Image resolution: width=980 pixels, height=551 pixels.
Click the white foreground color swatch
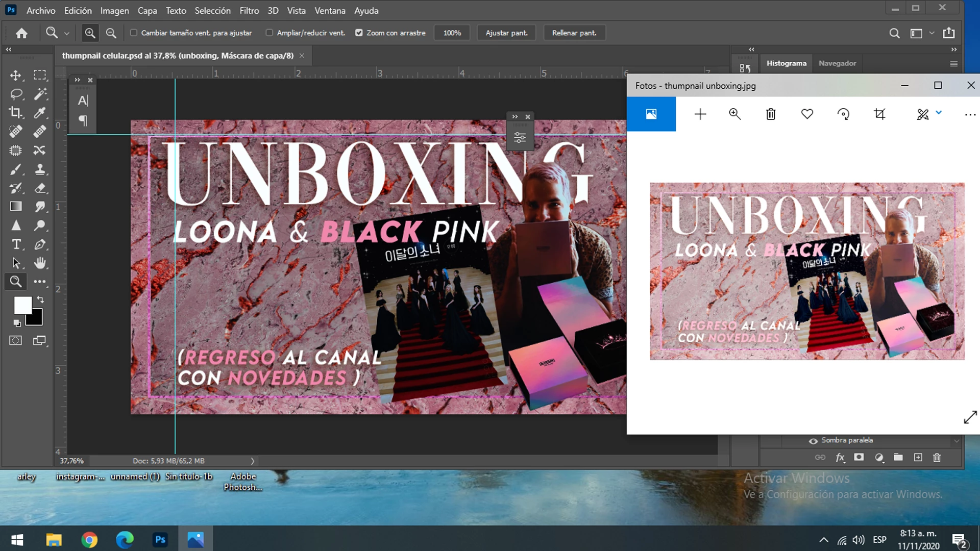[x=22, y=305]
